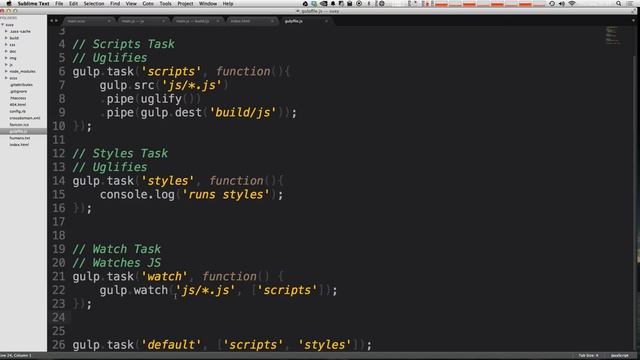Image resolution: width=640 pixels, height=360 pixels.
Task: Expand the scss folder
Action: (x=6, y=78)
